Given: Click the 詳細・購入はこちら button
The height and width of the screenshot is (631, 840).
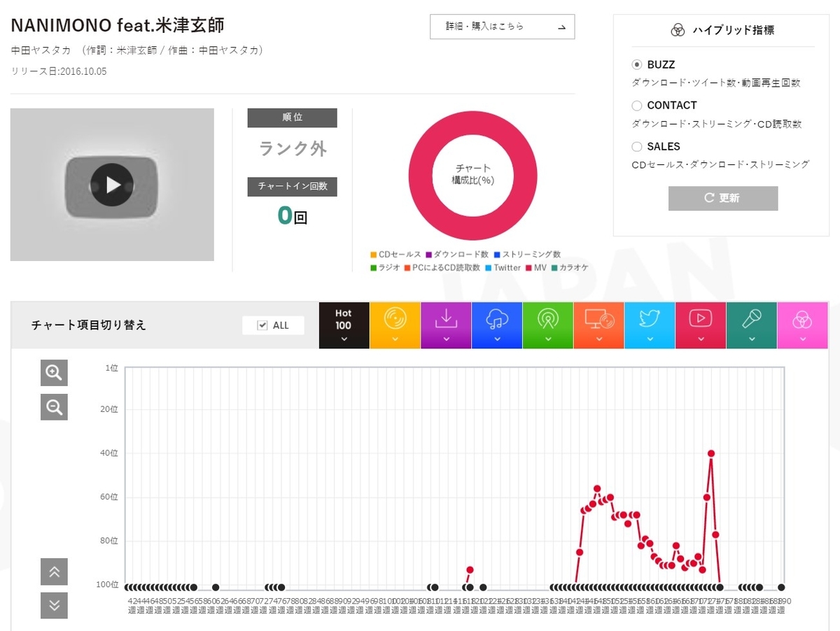Looking at the screenshot, I should pos(502,27).
